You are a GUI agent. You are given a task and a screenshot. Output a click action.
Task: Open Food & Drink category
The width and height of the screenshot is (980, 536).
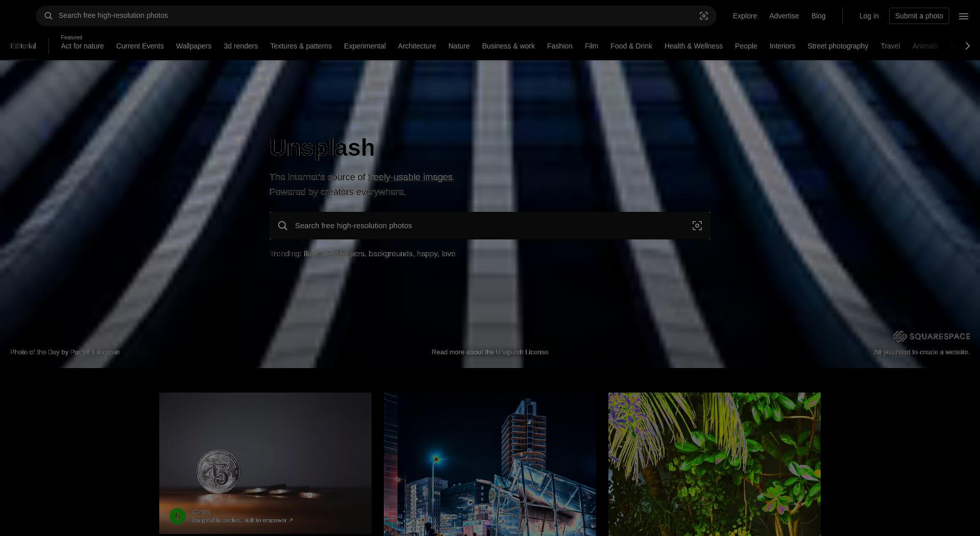point(631,46)
